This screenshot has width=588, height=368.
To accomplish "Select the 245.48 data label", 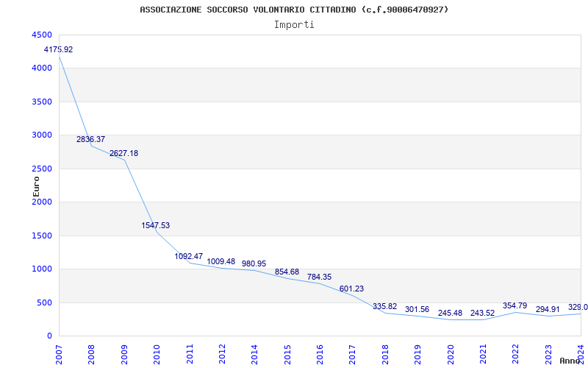I will [450, 314].
